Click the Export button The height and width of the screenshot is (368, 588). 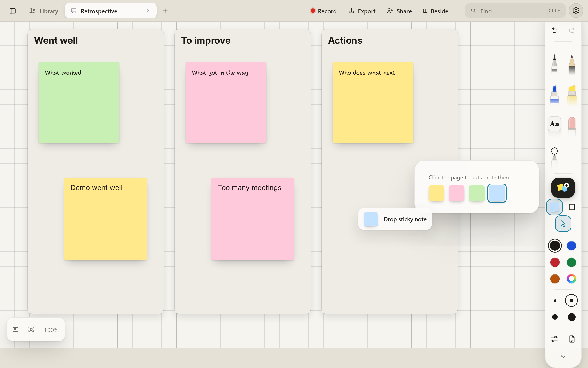point(362,11)
